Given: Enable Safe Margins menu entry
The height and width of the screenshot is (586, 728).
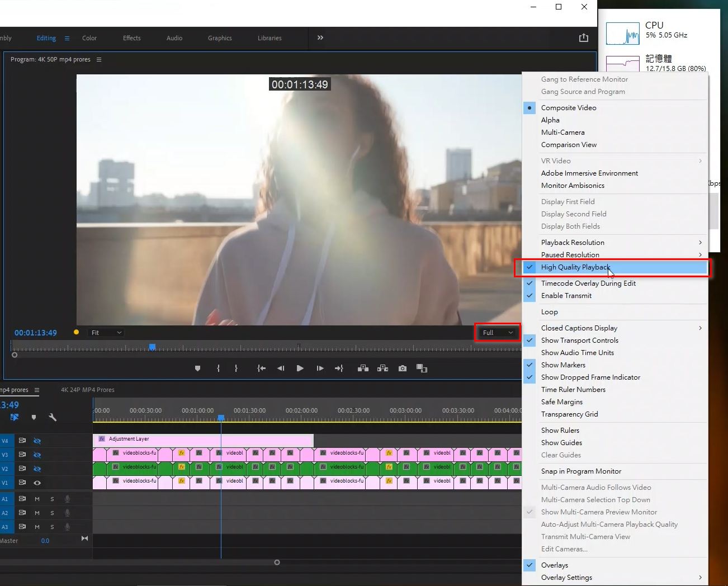Looking at the screenshot, I should coord(615,402).
